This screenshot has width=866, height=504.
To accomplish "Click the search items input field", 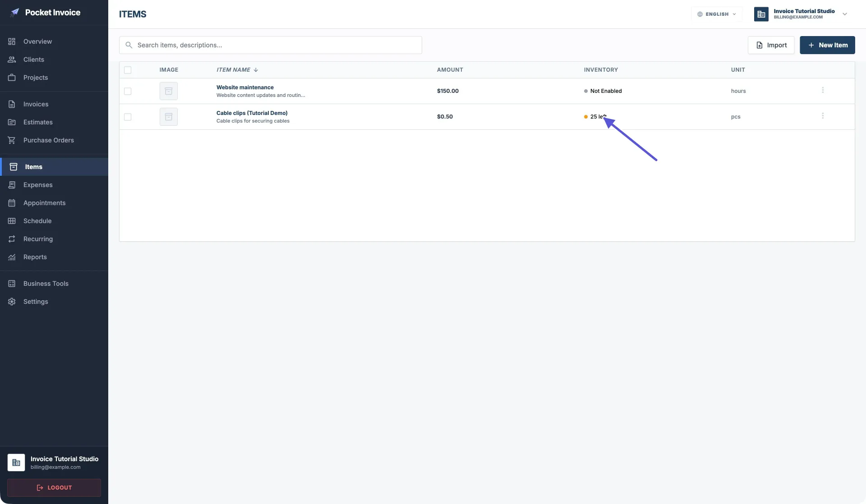I will pyautogui.click(x=271, y=45).
